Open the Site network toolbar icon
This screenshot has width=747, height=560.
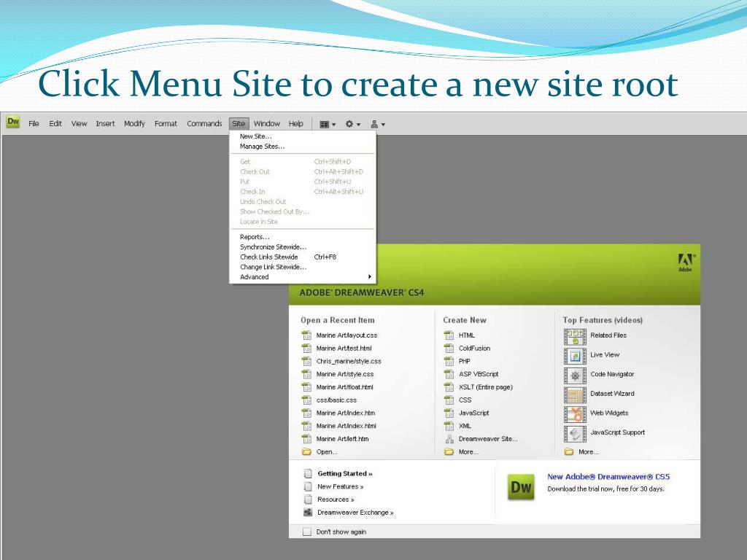374,124
